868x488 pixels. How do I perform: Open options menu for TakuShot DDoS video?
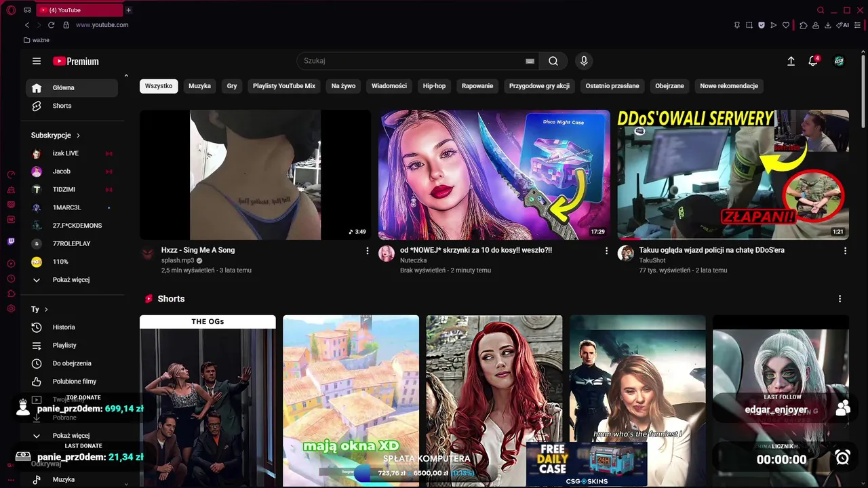845,251
